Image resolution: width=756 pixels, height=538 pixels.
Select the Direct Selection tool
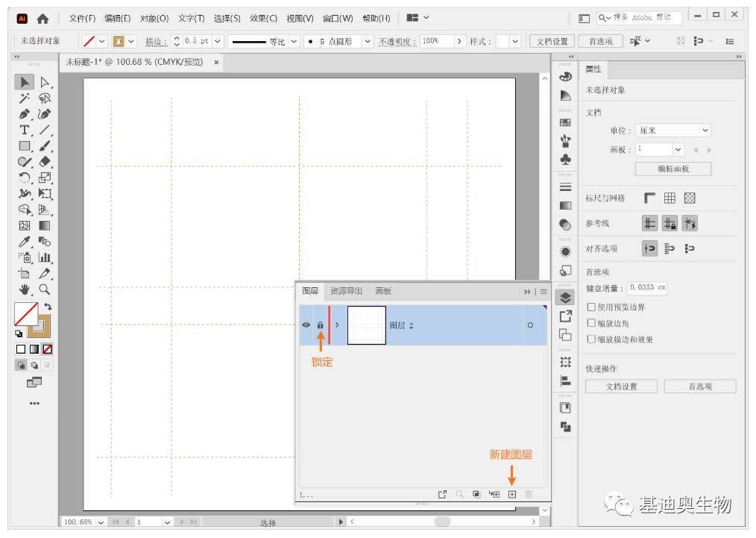click(44, 83)
